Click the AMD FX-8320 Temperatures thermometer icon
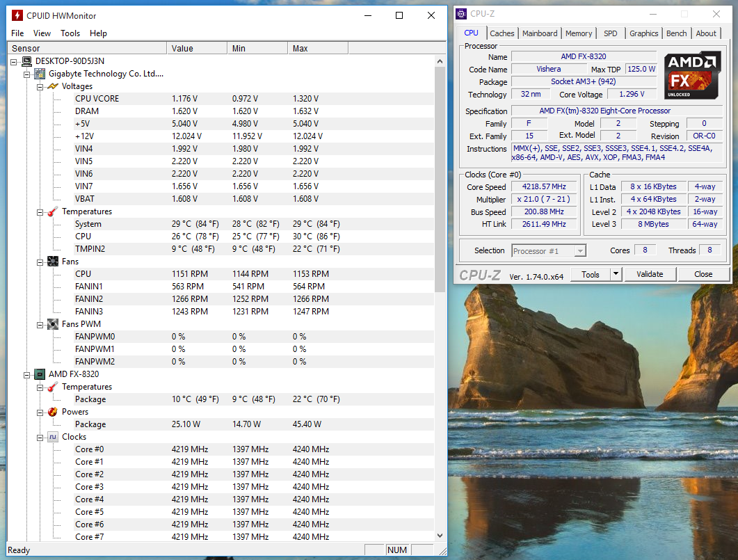The image size is (738, 560). pyautogui.click(x=53, y=387)
